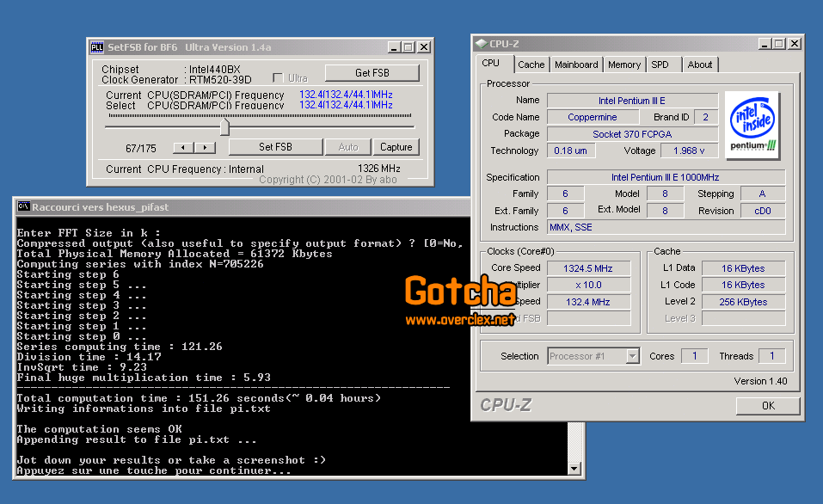Screen dimensions: 823x504
Task: Click the 1326 MHz CPU frequency text
Action: [379, 169]
